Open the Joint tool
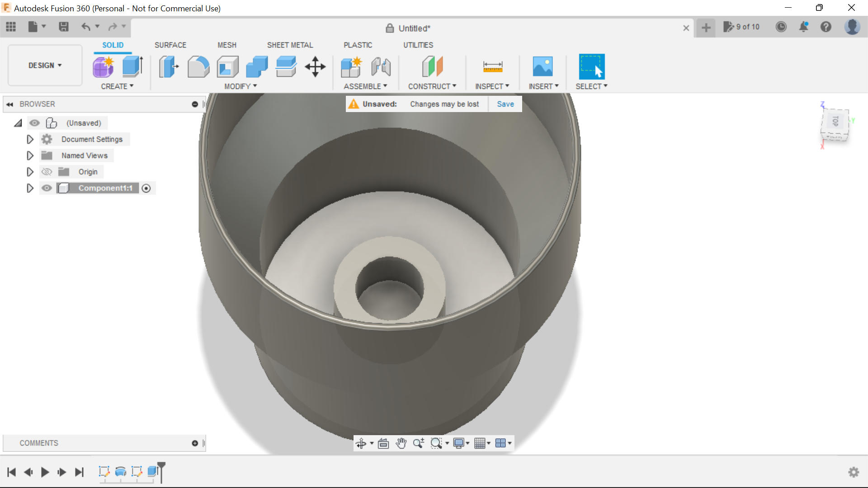Viewport: 868px width, 488px height. coord(381,66)
